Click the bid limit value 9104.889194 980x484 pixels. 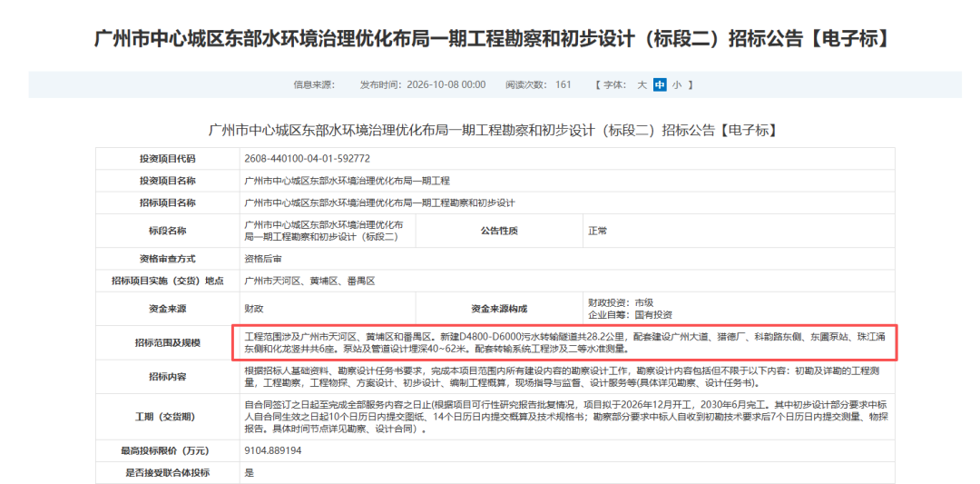[x=273, y=450]
